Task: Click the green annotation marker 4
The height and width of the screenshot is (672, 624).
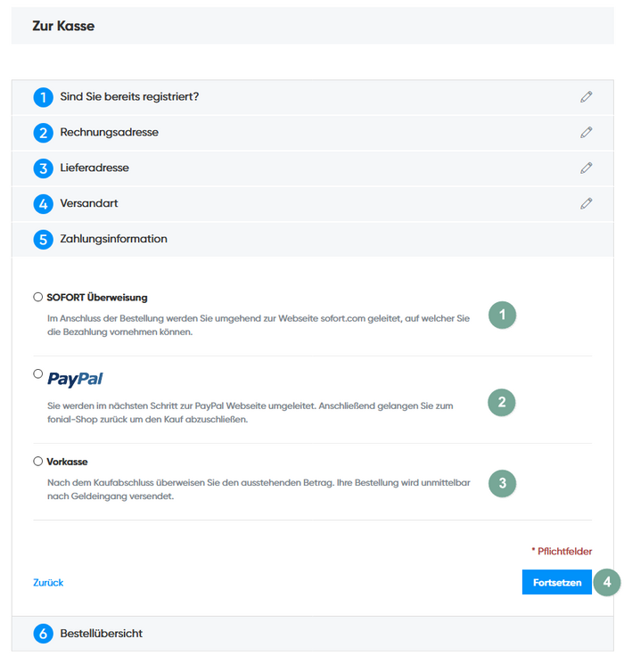Action: [607, 583]
